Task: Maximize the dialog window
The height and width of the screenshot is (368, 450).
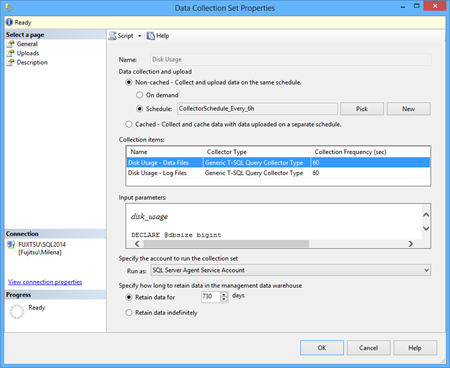Action: pyautogui.click(x=417, y=6)
